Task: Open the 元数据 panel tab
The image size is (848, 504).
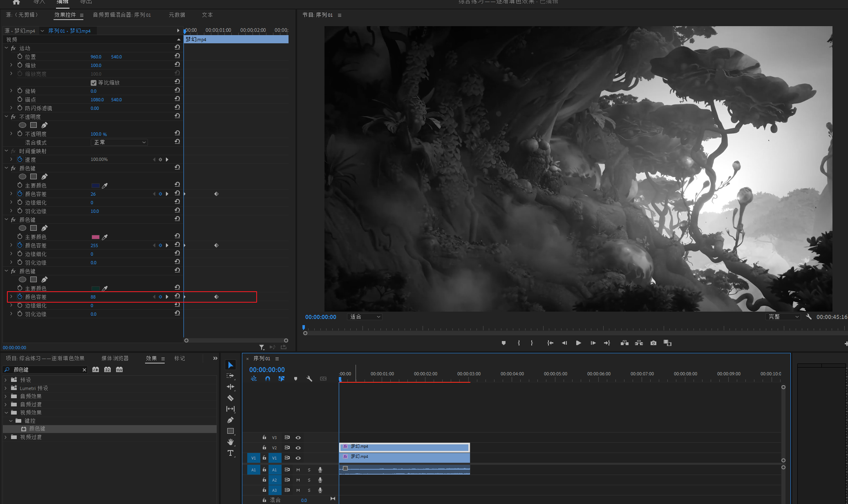Action: click(177, 15)
